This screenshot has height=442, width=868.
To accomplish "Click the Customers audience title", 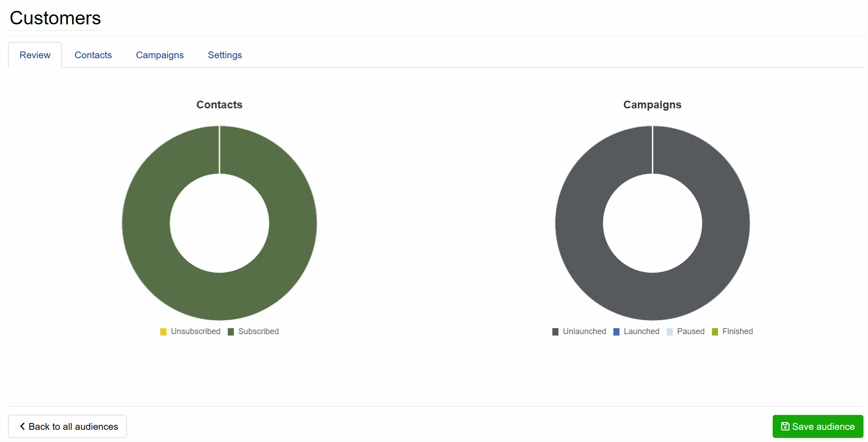I will click(55, 18).
